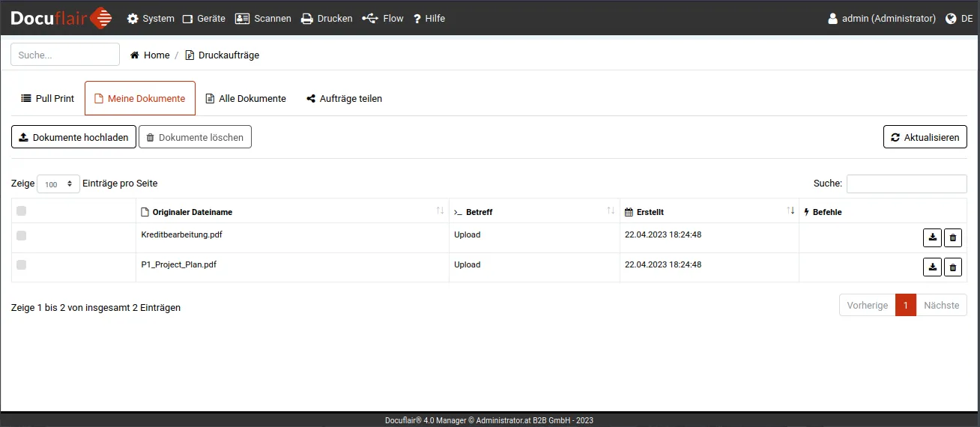The height and width of the screenshot is (427, 980).
Task: Toggle the select-all checkbox in table header
Action: click(21, 211)
